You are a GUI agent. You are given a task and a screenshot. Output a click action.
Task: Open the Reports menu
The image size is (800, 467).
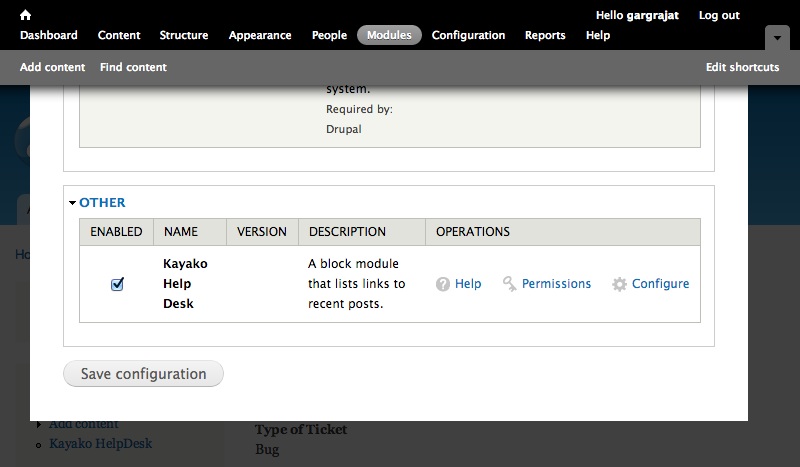point(545,35)
